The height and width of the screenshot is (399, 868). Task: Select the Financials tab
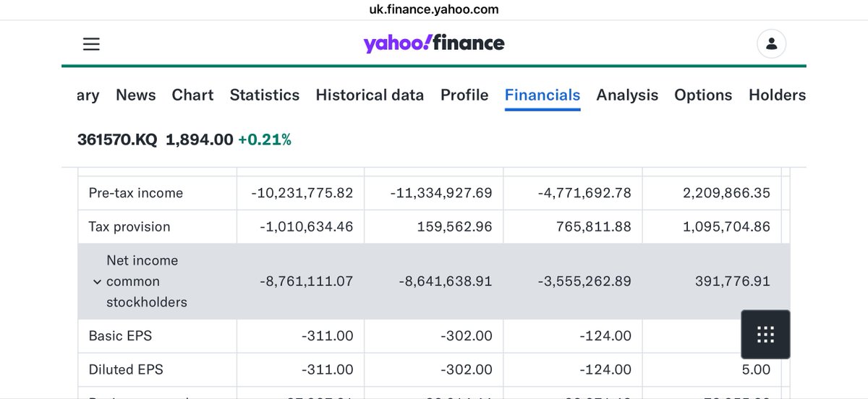point(542,95)
